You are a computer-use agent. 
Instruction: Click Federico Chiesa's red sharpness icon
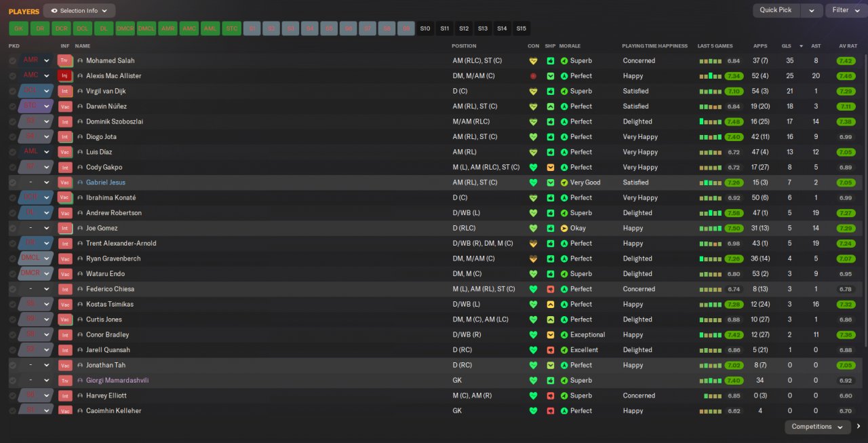551,289
